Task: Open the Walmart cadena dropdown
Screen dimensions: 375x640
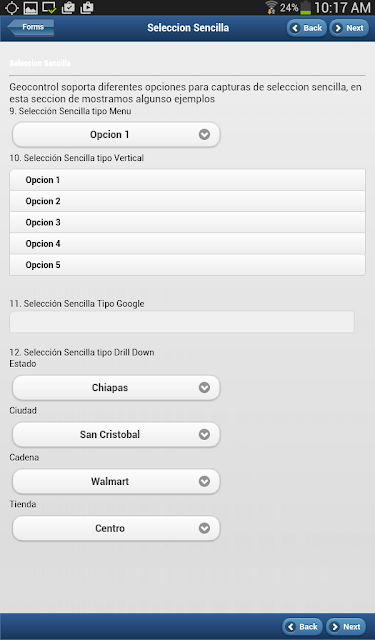Action: point(116,481)
